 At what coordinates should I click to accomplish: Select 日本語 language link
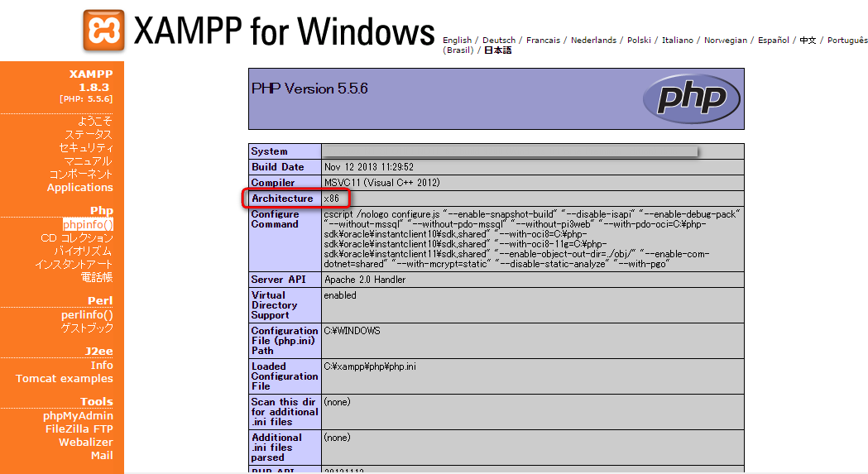[x=497, y=50]
